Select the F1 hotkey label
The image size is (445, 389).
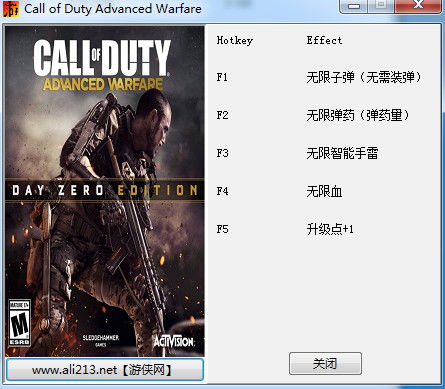tap(222, 77)
